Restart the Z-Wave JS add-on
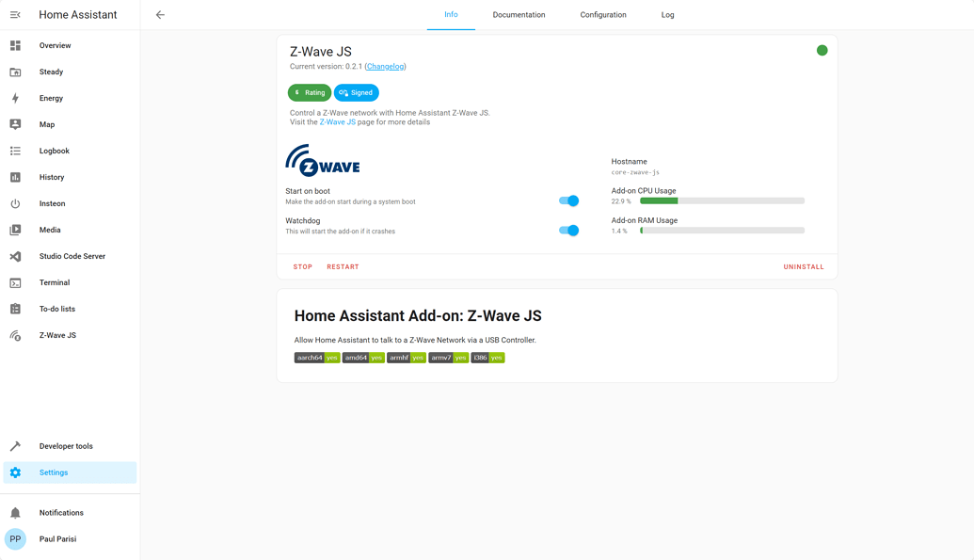The height and width of the screenshot is (560, 974). (x=343, y=266)
